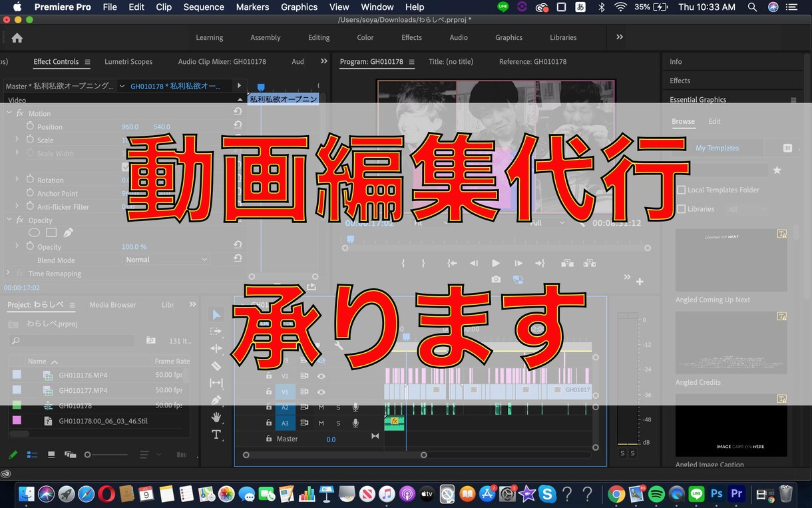Click the Export Frame camera icon
The image size is (812, 508).
(x=496, y=280)
